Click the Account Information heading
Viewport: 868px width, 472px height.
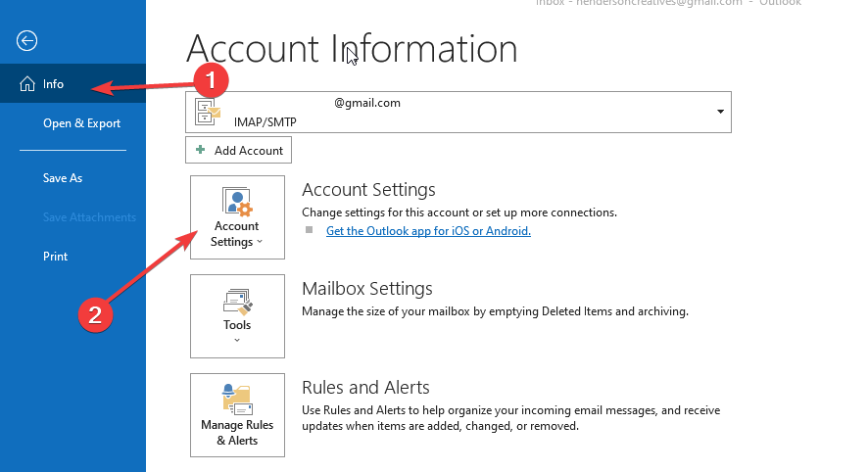(x=352, y=49)
